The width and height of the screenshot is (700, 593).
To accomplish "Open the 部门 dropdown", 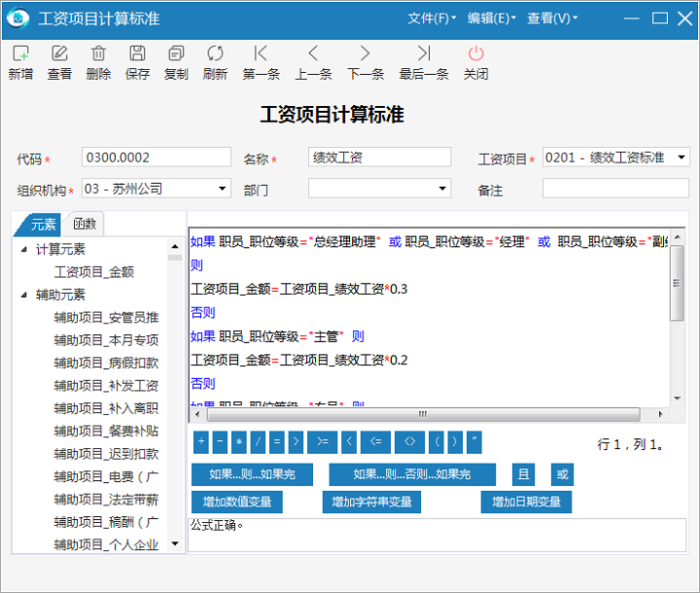I will pyautogui.click(x=442, y=189).
